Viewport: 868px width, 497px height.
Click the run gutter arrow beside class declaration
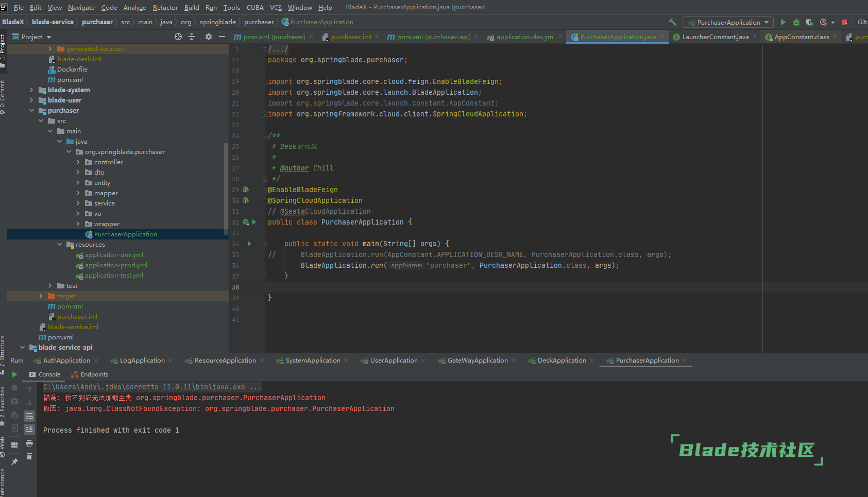254,222
